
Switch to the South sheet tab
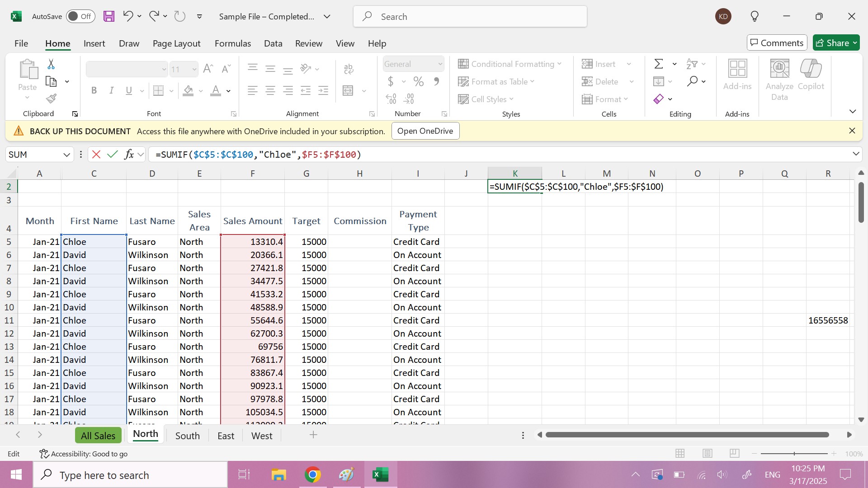click(187, 436)
